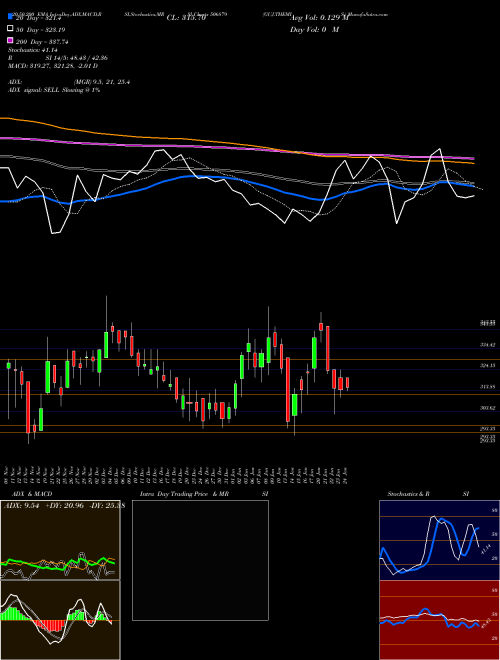Click the tallest green candle near 20 Jan
This screenshot has height=660, width=500.
pos(314,353)
